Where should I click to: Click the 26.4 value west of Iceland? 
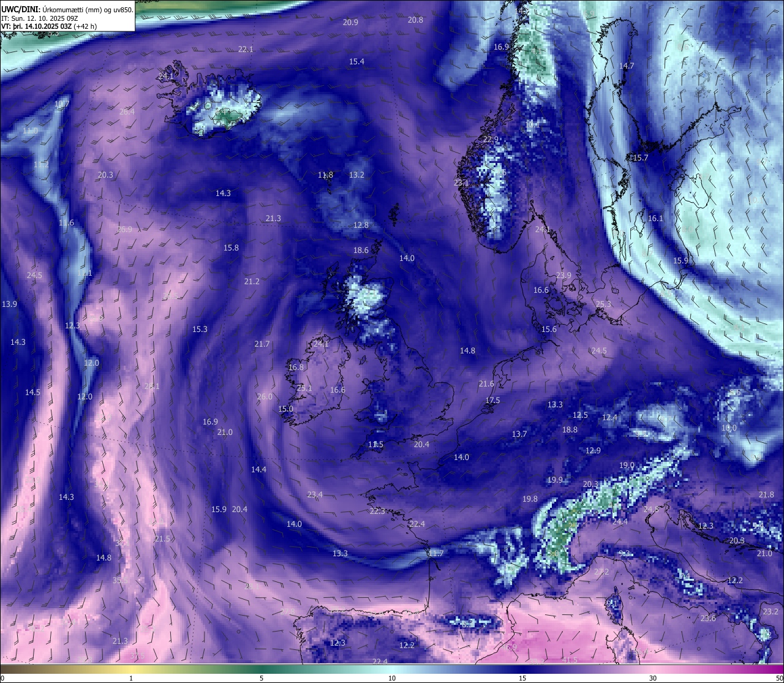pyautogui.click(x=127, y=111)
